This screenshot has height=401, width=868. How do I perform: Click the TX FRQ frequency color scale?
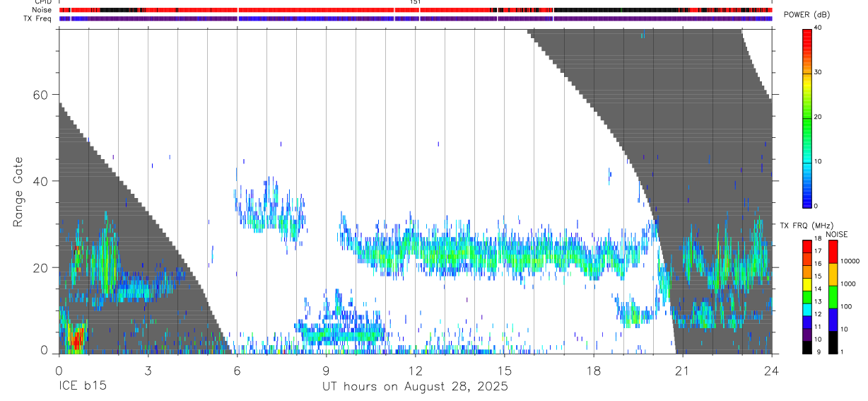coord(807,296)
